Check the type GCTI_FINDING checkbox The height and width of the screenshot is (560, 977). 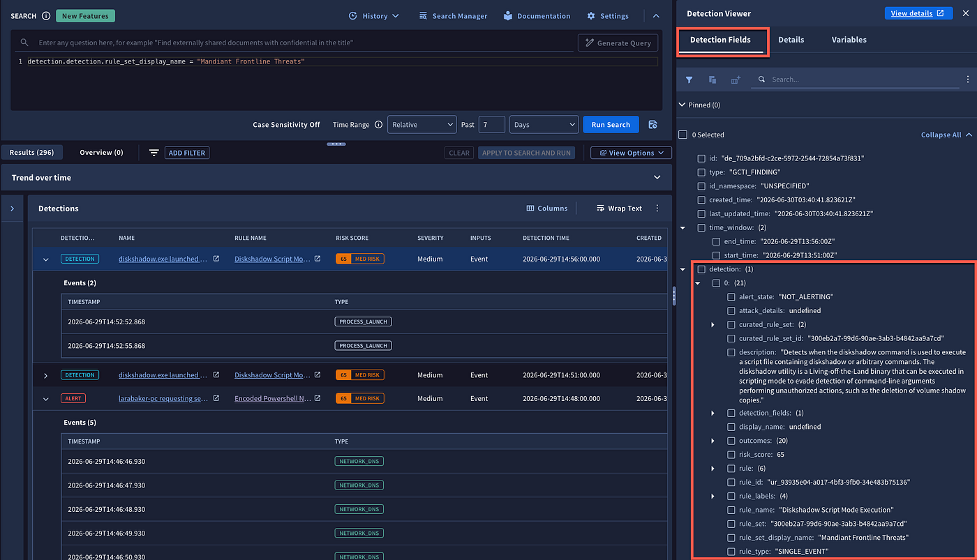(x=702, y=172)
